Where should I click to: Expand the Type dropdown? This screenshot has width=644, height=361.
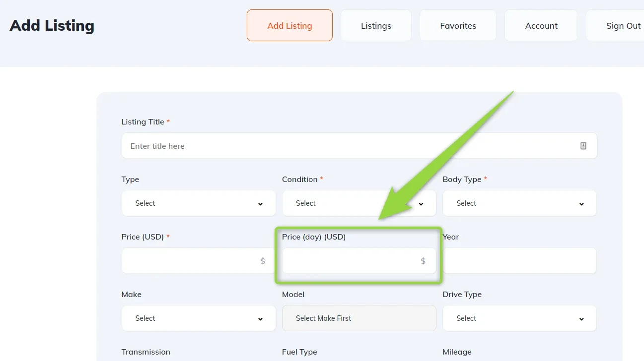coord(199,203)
